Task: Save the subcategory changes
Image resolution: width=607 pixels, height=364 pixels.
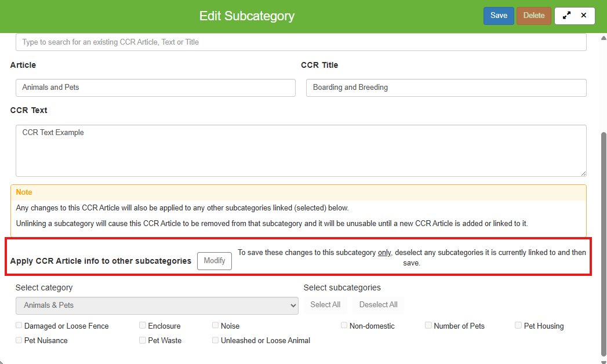Action: pos(499,16)
